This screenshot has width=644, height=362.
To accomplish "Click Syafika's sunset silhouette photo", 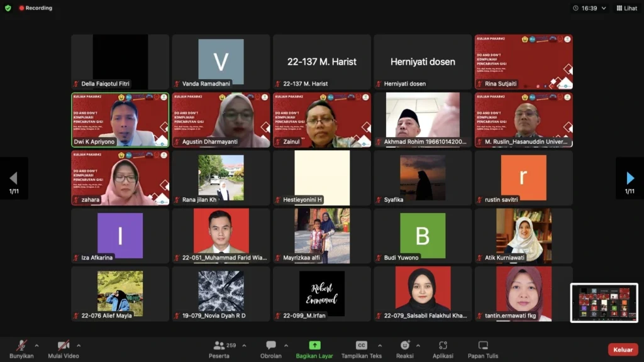I will coord(423,177).
